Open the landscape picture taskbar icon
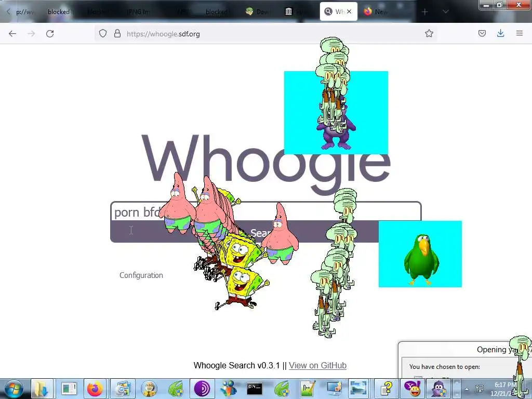The image size is (532, 399). (x=359, y=389)
